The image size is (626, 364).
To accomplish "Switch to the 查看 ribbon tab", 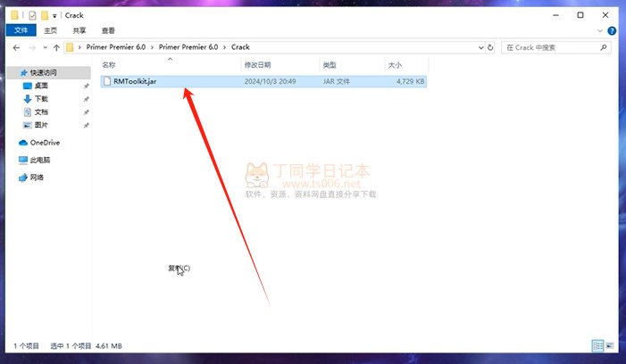I will click(108, 30).
